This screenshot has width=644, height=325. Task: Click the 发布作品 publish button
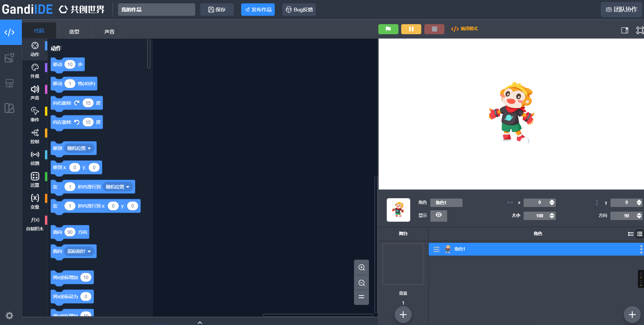pos(258,10)
